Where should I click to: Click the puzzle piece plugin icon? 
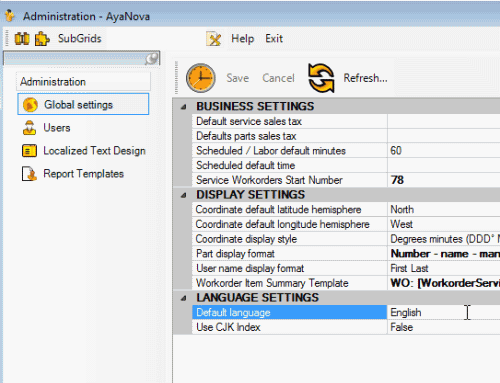(x=42, y=39)
